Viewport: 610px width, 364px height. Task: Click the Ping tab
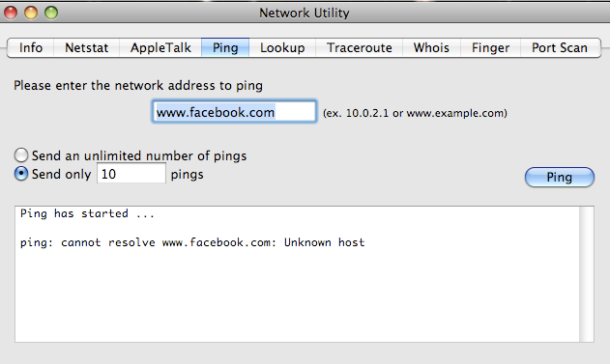point(225,47)
